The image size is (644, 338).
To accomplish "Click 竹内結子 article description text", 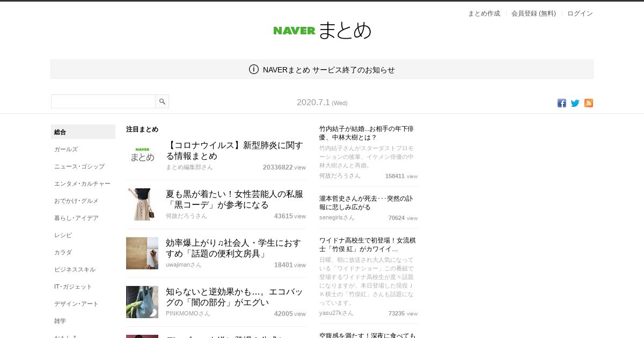I will click(x=367, y=157).
